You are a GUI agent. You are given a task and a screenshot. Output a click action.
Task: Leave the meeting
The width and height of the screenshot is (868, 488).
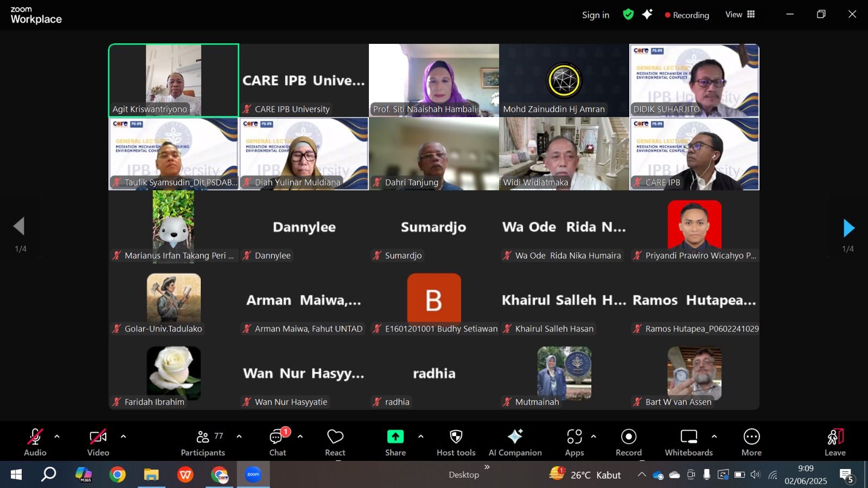(x=835, y=442)
